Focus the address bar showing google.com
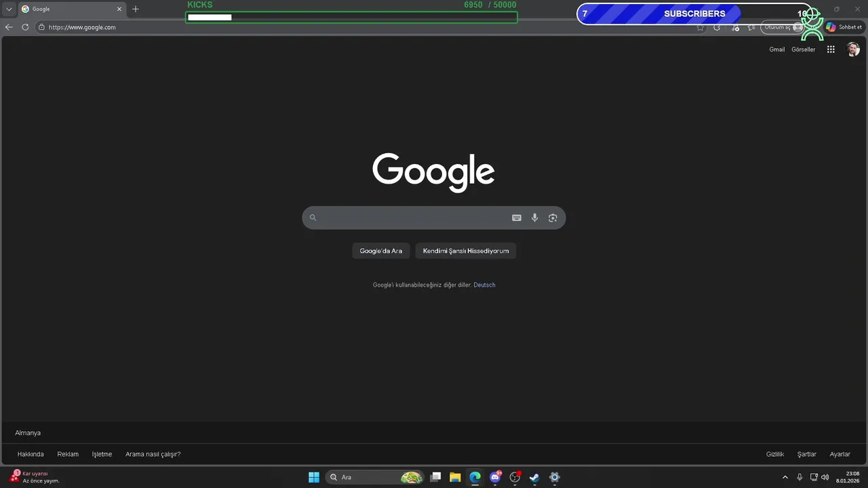Screen dimensions: 868x488 click(366, 27)
